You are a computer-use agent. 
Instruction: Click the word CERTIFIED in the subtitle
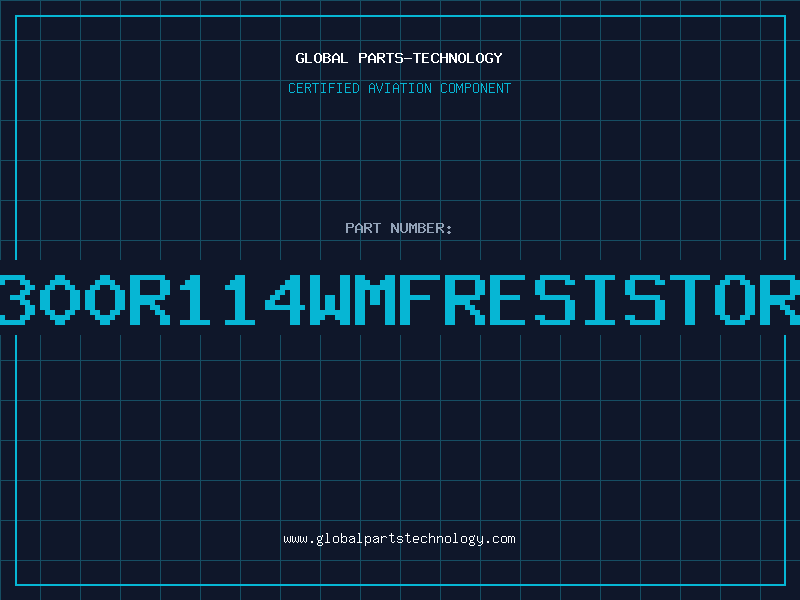[x=323, y=88]
